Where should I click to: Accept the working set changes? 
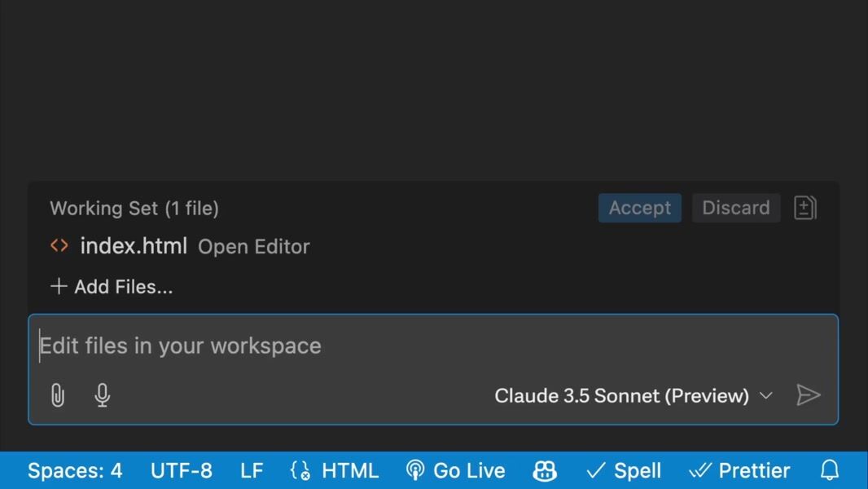[640, 208]
